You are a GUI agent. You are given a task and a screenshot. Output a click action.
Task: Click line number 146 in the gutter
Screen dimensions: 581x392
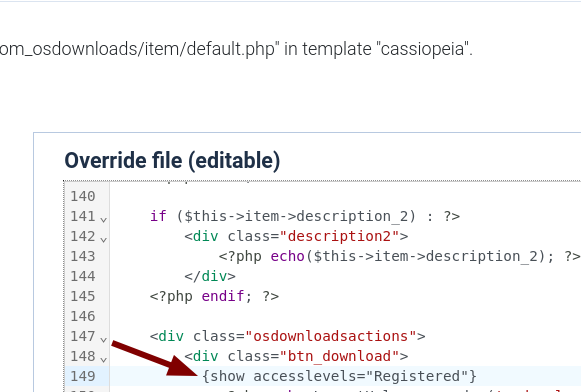(83, 316)
